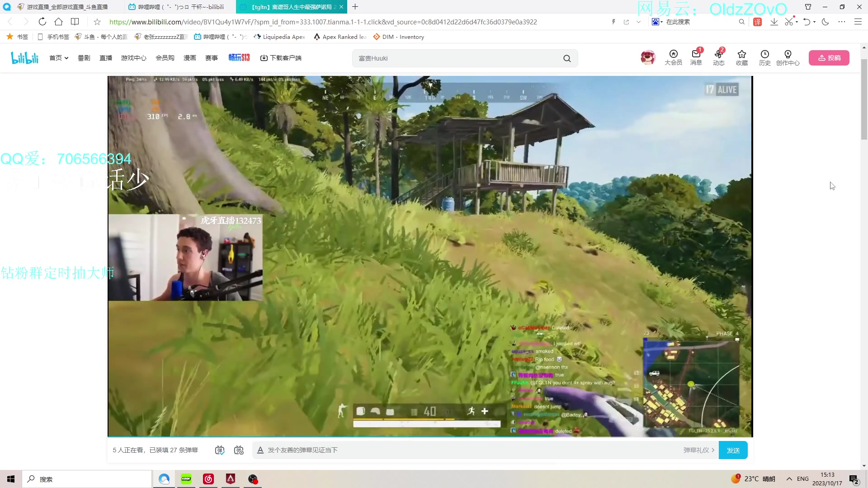Click the Windows taskbar search box
This screenshot has width=868, height=488.
(x=87, y=479)
